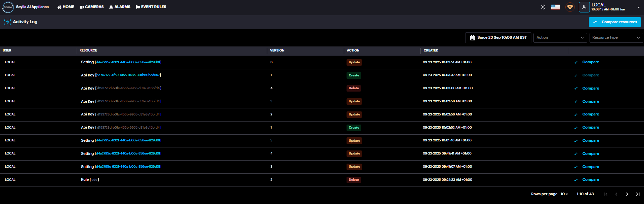Jump to last page of results

tap(638, 194)
